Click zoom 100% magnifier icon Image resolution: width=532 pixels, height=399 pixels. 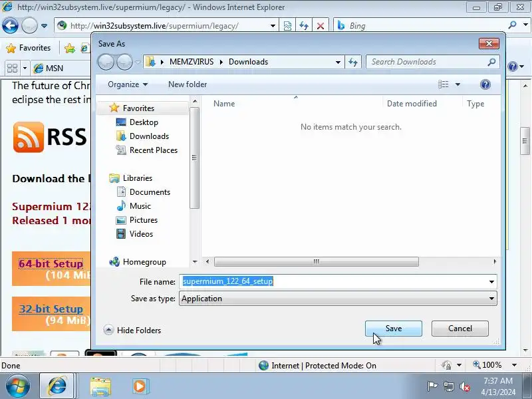[477, 365]
